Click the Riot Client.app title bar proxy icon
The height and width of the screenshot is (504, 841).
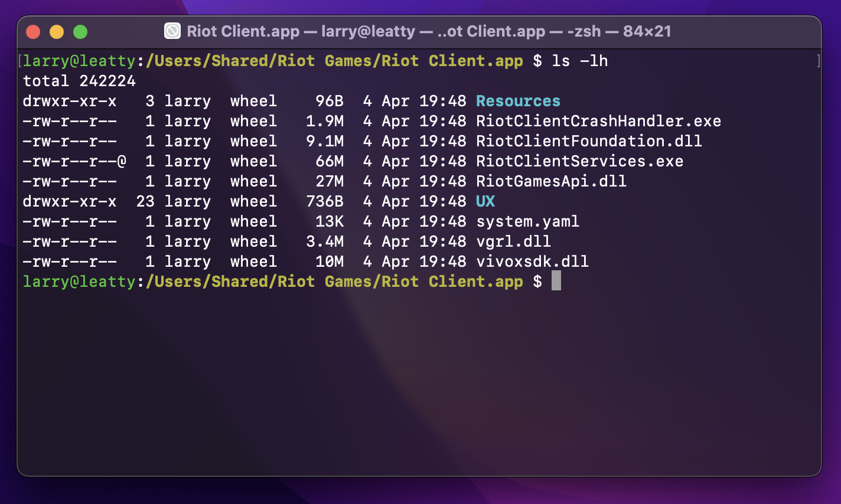pyautogui.click(x=172, y=31)
